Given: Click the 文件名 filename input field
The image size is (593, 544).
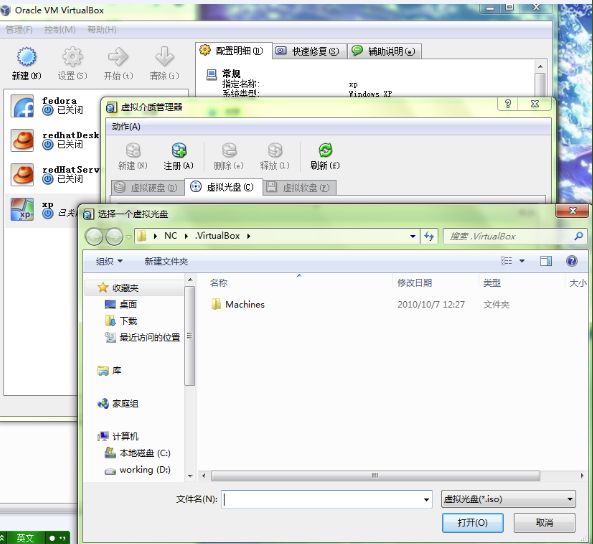Looking at the screenshot, I should coord(327,499).
